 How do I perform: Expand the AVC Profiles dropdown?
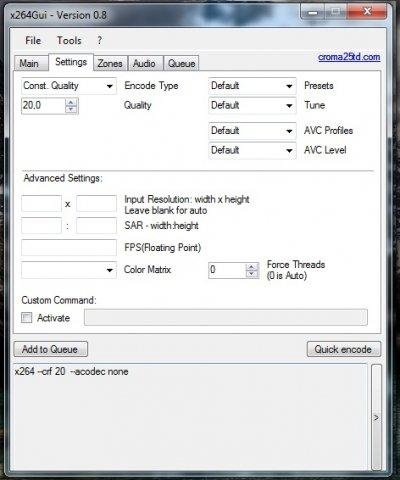tap(252, 131)
